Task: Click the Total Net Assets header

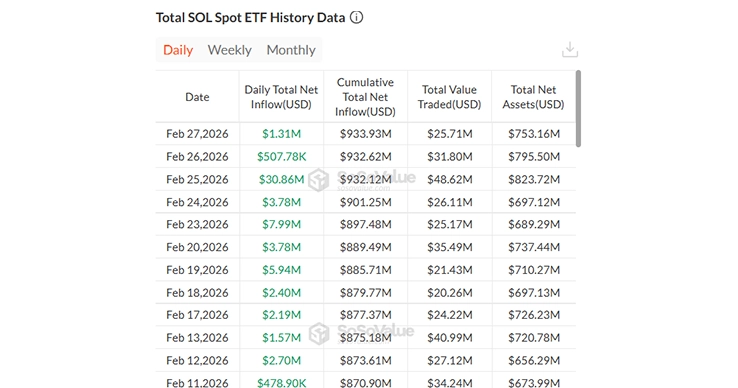Action: tap(533, 97)
